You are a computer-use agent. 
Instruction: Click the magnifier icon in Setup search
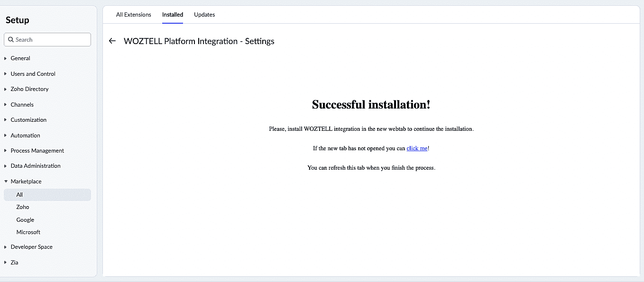[x=11, y=40]
